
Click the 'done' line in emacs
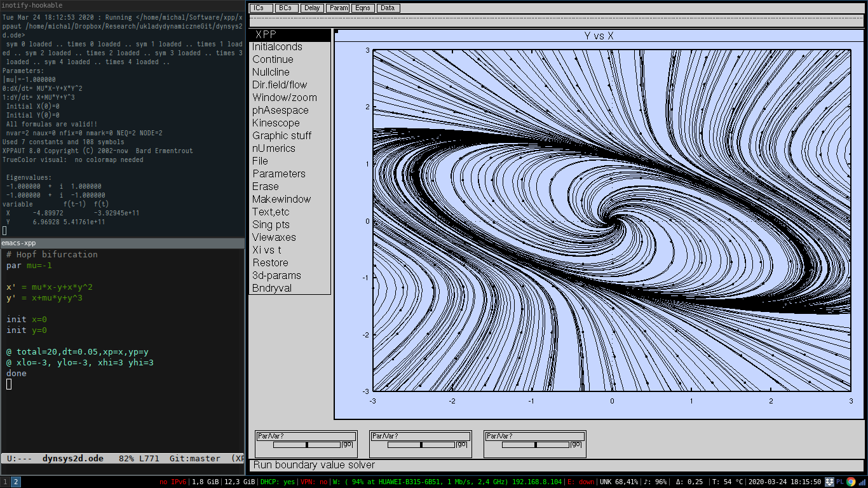17,374
